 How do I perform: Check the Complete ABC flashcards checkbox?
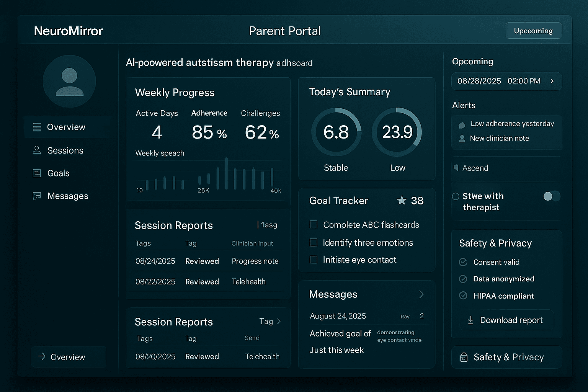314,225
